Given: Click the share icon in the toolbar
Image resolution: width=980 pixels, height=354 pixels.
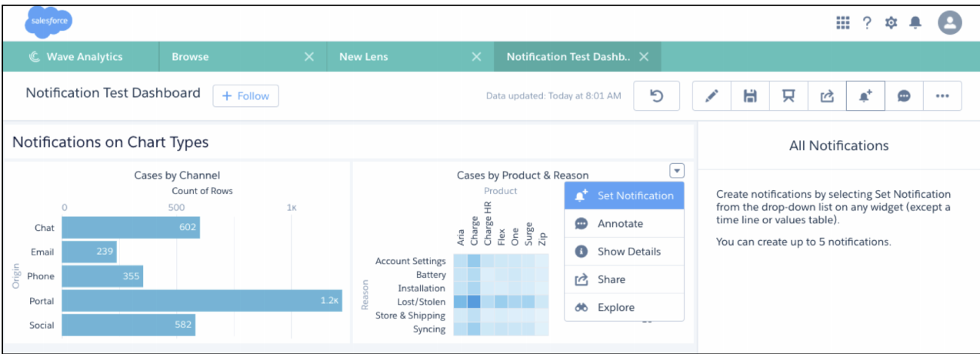Looking at the screenshot, I should pyautogui.click(x=827, y=96).
